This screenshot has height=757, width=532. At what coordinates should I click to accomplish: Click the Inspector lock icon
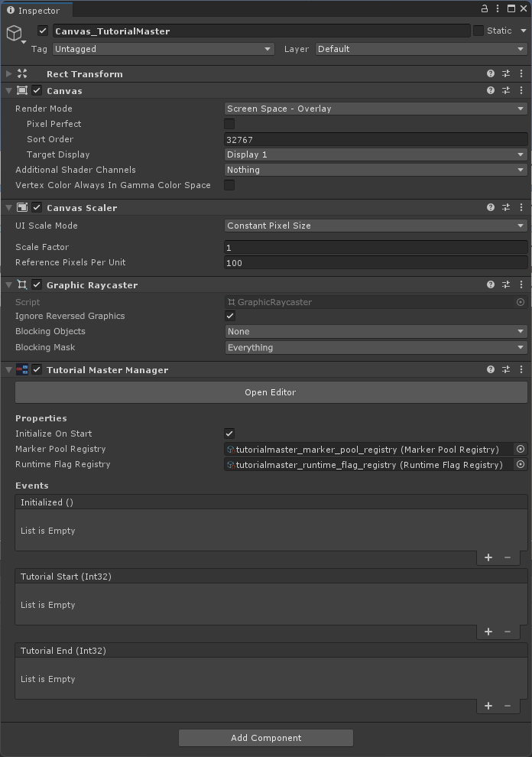coord(484,8)
